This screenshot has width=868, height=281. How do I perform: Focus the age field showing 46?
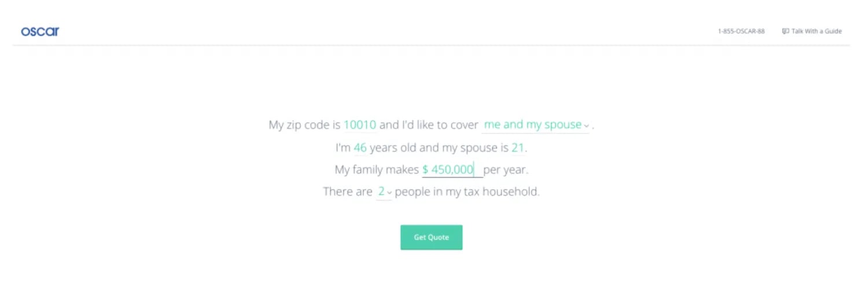click(x=360, y=148)
